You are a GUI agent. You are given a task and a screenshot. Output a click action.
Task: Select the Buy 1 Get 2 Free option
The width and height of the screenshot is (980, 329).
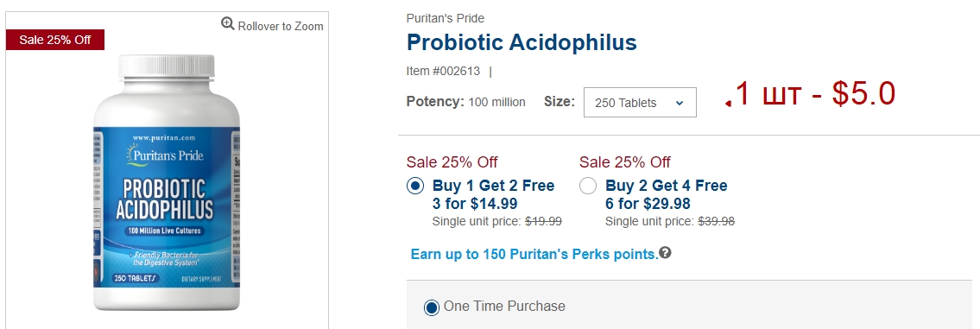pos(415,187)
